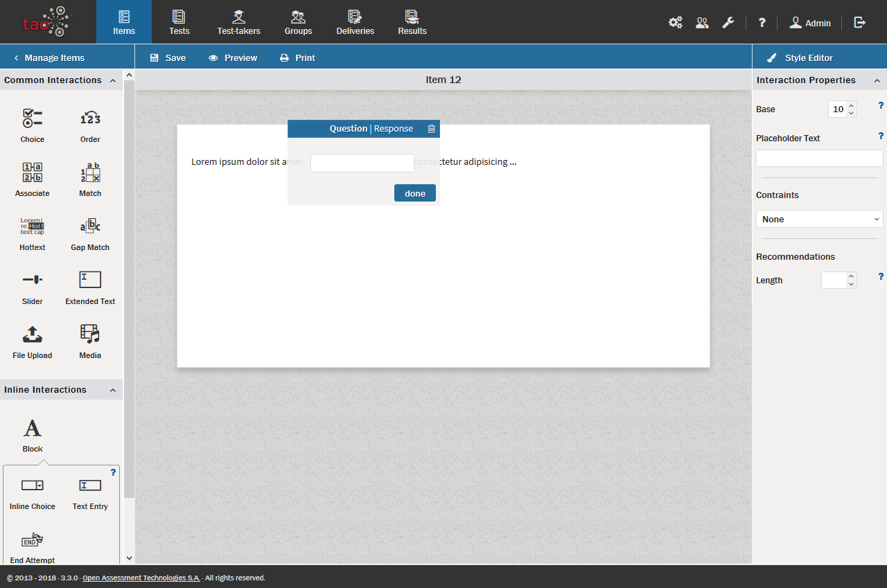887x588 pixels.
Task: Select the Order interaction icon
Action: [90, 119]
